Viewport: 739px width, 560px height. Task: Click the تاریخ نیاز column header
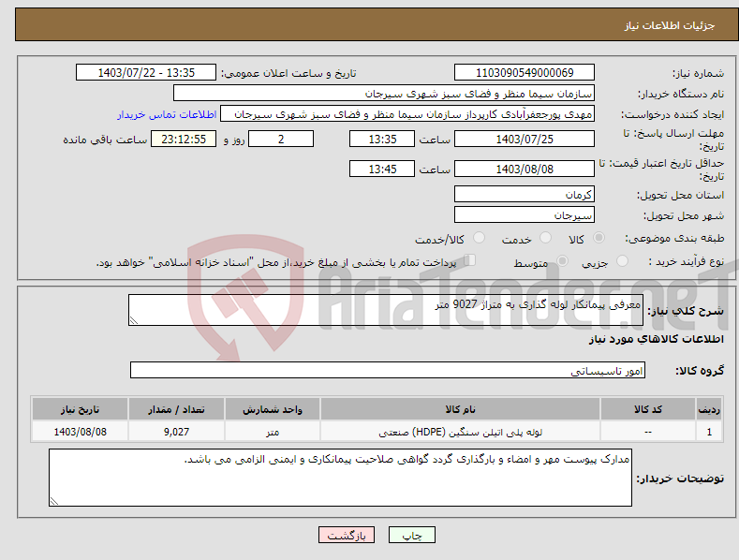[x=81, y=409]
